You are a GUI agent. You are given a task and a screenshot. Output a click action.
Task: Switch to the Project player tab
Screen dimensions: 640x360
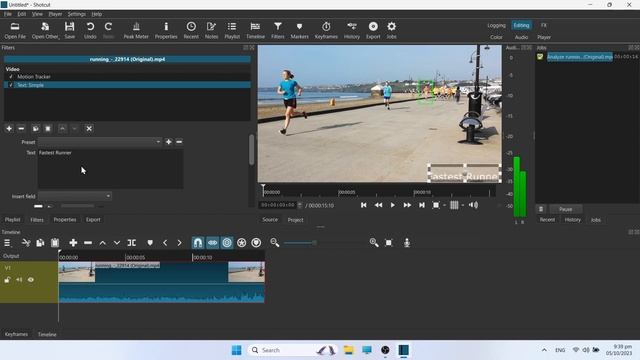[296, 220]
